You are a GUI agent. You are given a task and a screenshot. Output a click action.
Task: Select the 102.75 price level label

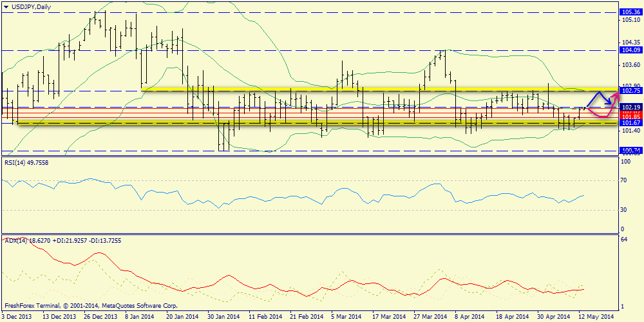point(630,91)
